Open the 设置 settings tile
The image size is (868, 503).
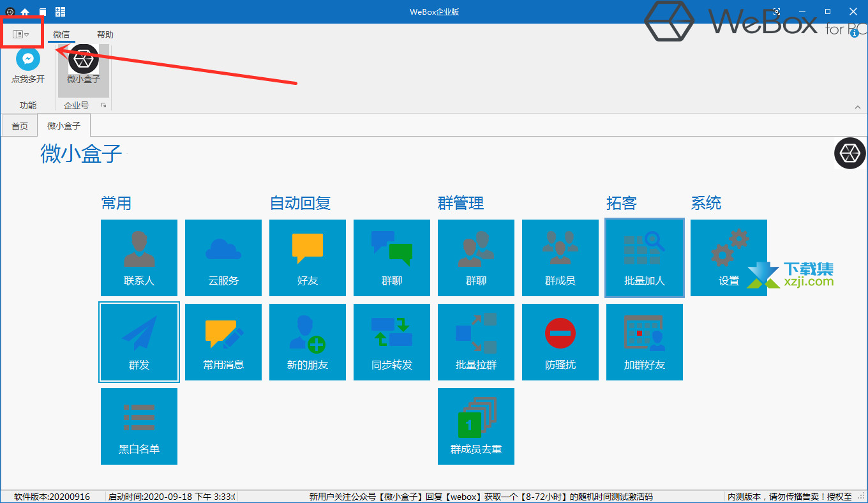[729, 258]
